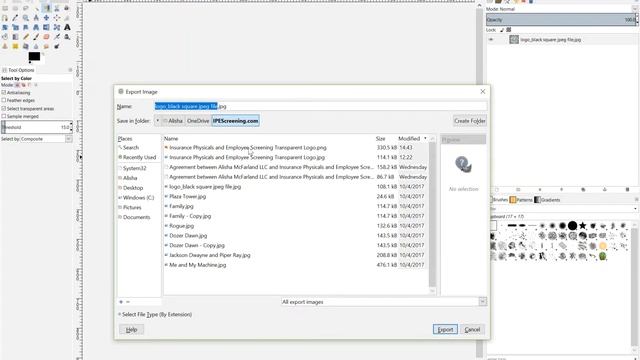Select the Airbrush tool

coord(57,37)
